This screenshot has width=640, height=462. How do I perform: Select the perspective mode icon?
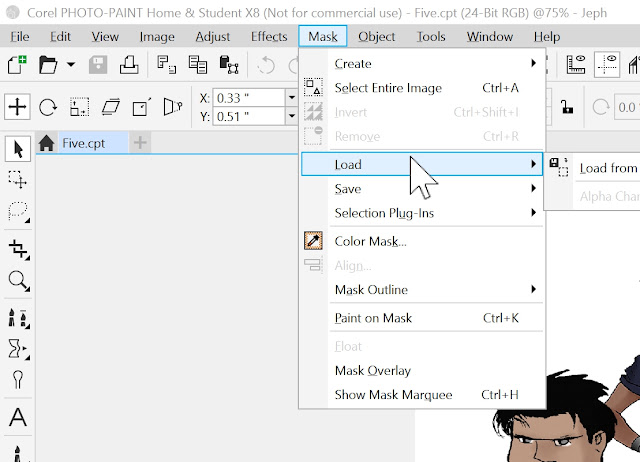pyautogui.click(x=173, y=107)
